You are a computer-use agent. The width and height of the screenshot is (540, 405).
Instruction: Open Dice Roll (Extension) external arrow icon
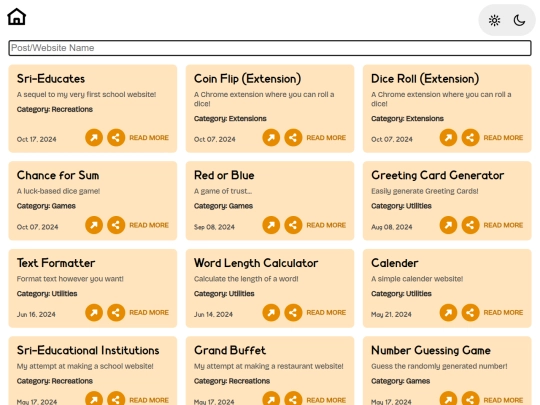448,138
